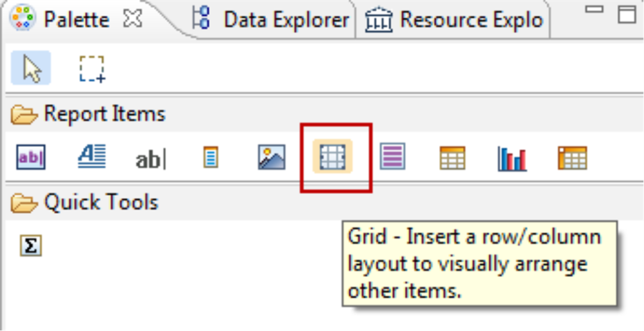This screenshot has width=644, height=331.
Task: Pick the List report item icon
Action: 392,156
